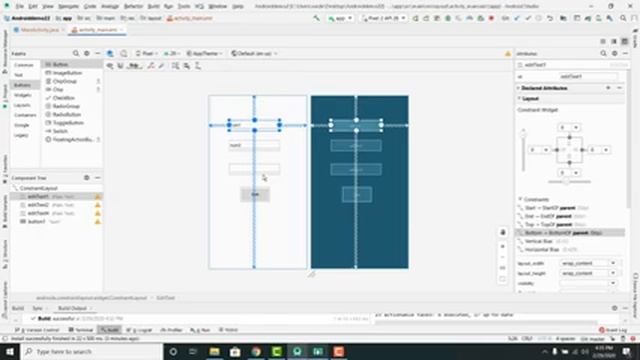Toggle view options eye icon

(x=110, y=66)
